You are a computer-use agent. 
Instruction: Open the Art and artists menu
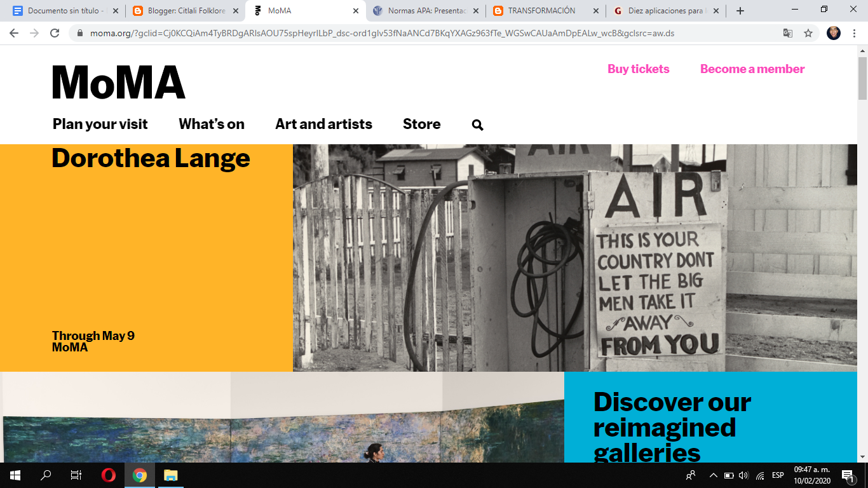(x=323, y=124)
